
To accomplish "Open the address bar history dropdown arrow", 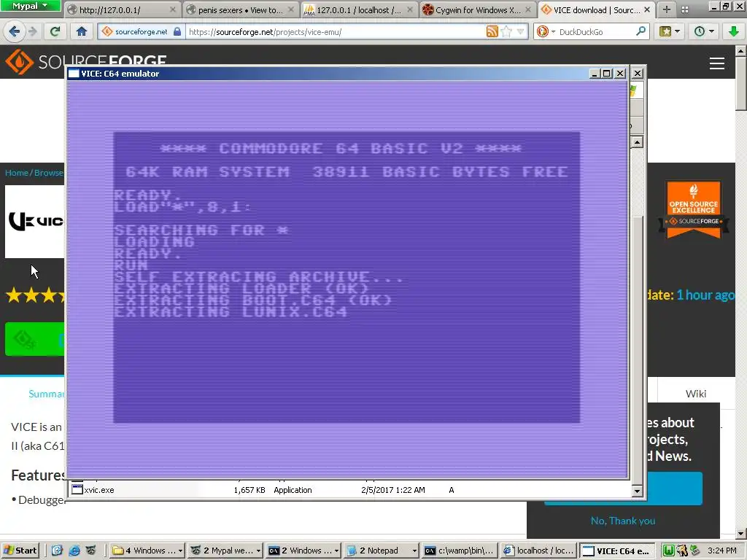I will (520, 32).
